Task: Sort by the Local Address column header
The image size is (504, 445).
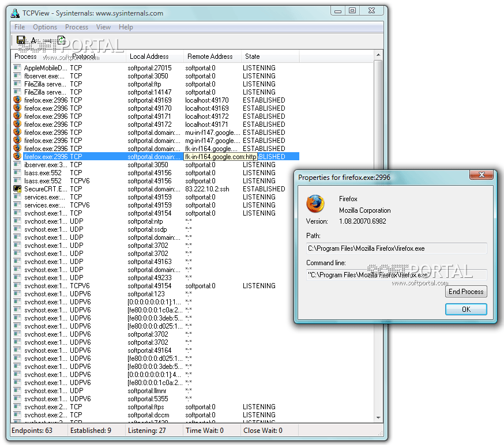Action: [155, 56]
